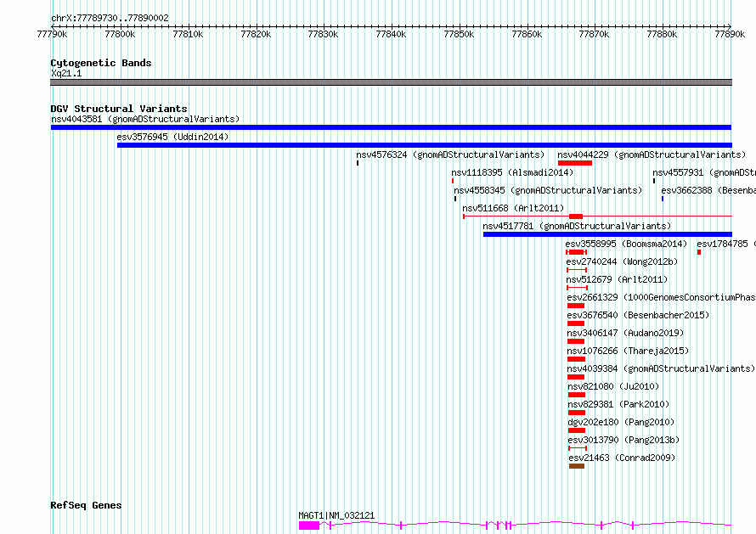Select the Cytogenetic Bands track heading
756x534 pixels.
pos(101,63)
